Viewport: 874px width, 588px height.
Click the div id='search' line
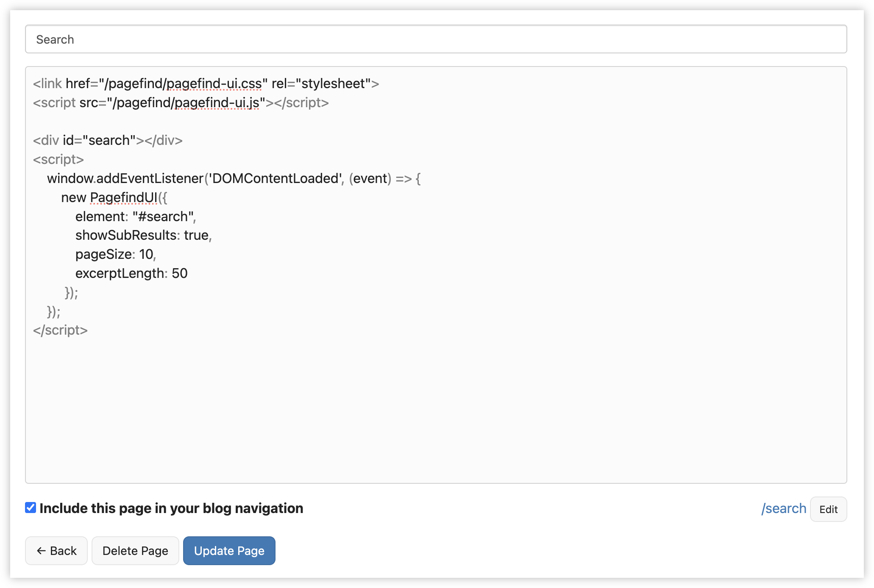pyautogui.click(x=108, y=140)
